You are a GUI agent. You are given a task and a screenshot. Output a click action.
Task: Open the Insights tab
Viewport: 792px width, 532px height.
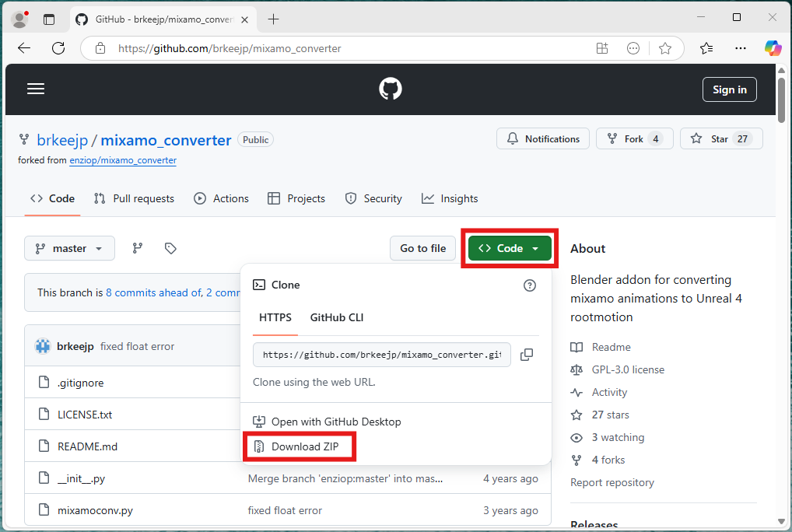450,198
